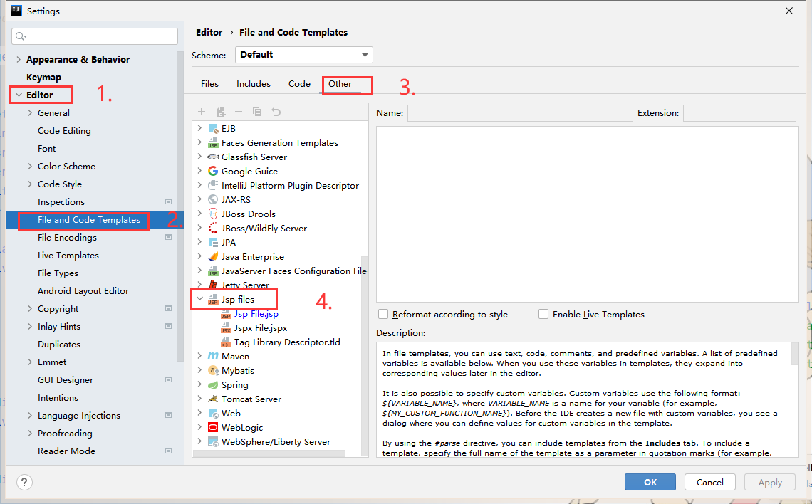Expand the Inlay Hints node
Viewport: 812px width, 504px height.
pos(30,327)
